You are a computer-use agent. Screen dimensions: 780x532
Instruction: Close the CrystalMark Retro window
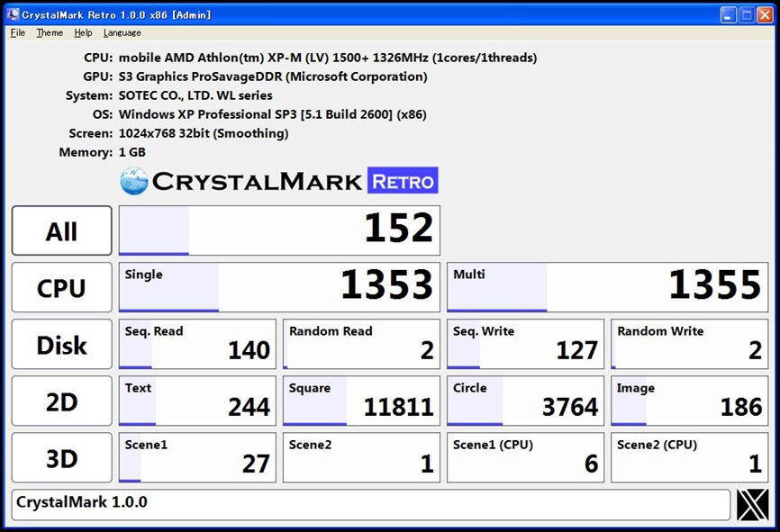[x=765, y=15]
